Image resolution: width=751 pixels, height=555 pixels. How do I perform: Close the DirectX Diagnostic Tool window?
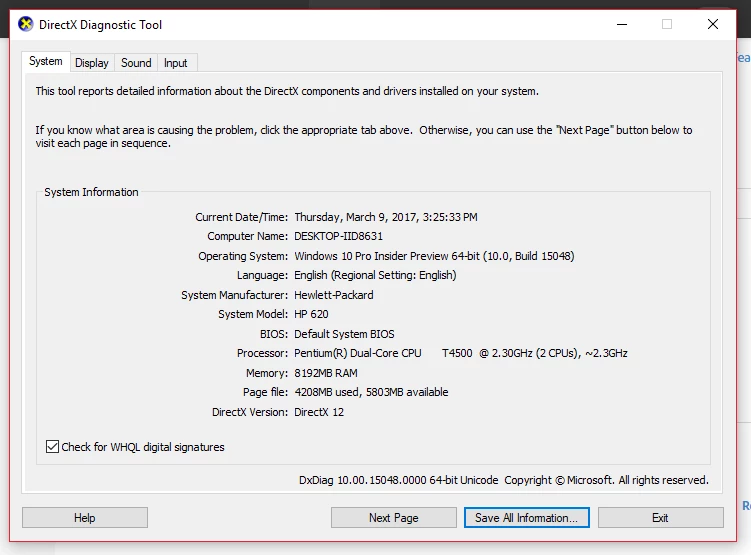pyautogui.click(x=713, y=24)
